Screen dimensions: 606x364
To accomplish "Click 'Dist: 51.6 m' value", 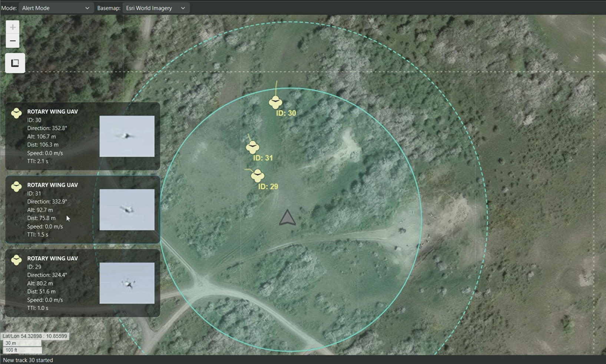I will [41, 291].
